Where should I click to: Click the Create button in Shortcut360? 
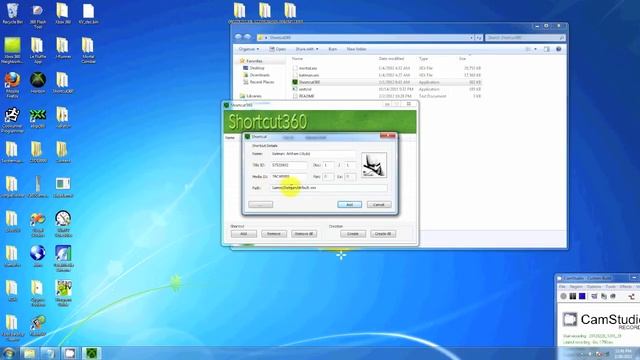click(353, 234)
